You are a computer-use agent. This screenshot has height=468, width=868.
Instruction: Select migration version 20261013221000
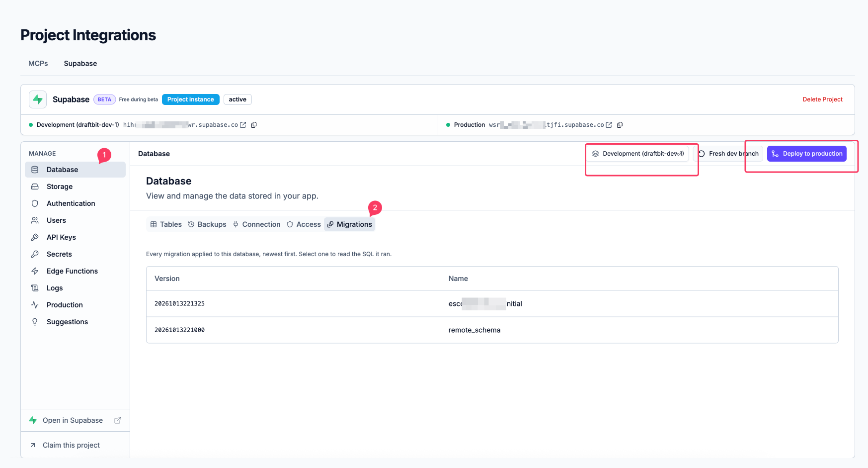[179, 330]
